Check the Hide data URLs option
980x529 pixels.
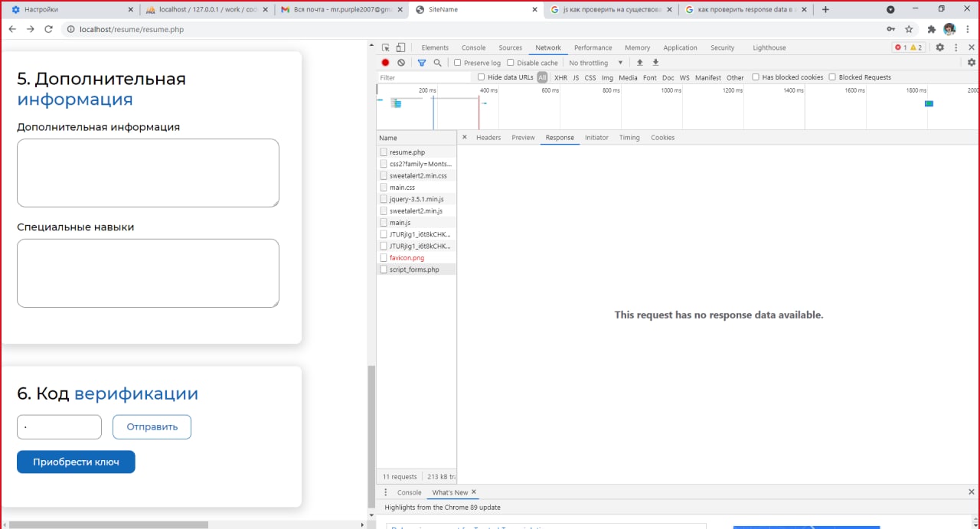[482, 77]
